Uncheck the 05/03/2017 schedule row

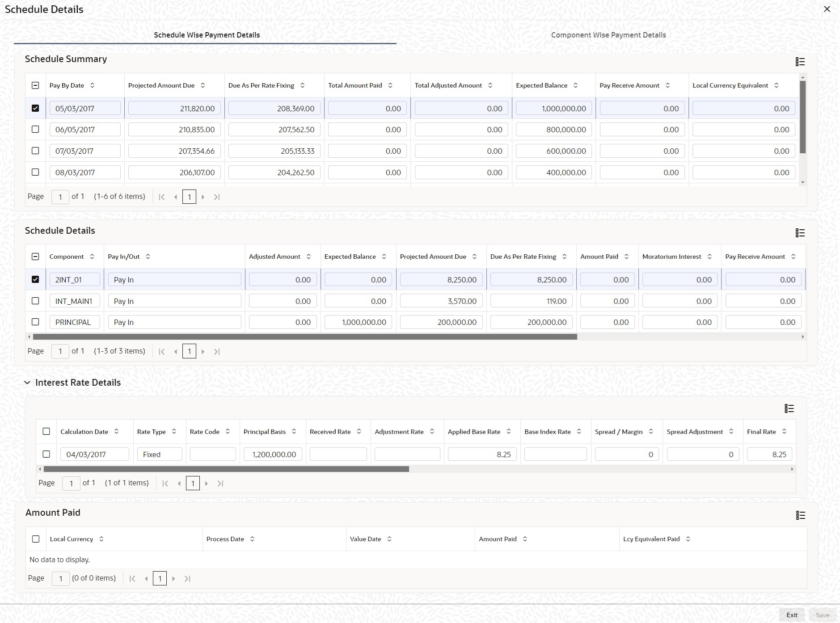point(35,108)
